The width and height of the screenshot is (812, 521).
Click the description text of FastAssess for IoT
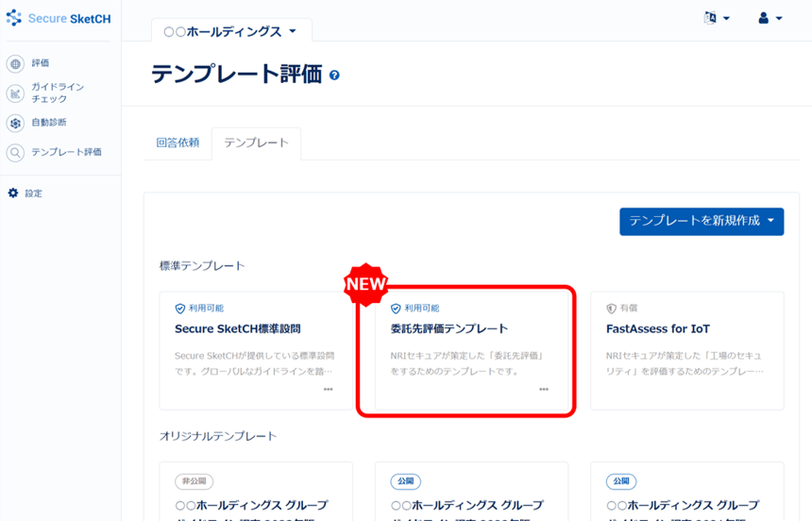coord(685,363)
